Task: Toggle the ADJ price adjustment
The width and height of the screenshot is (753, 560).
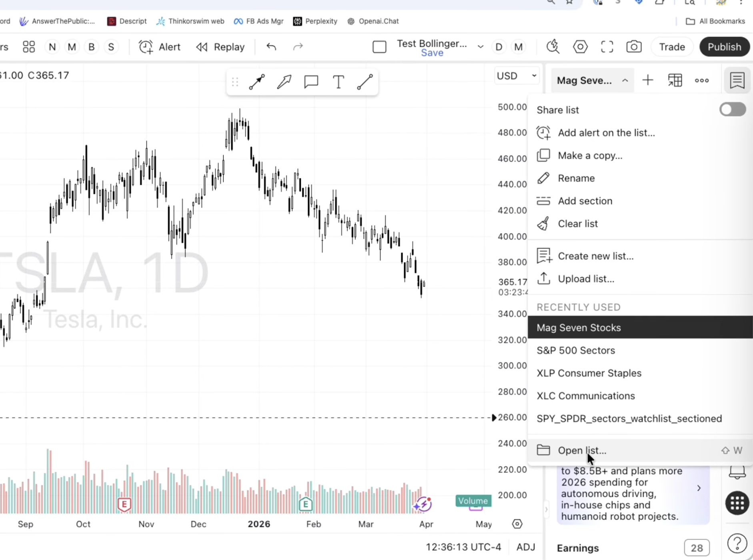Action: pos(526,547)
